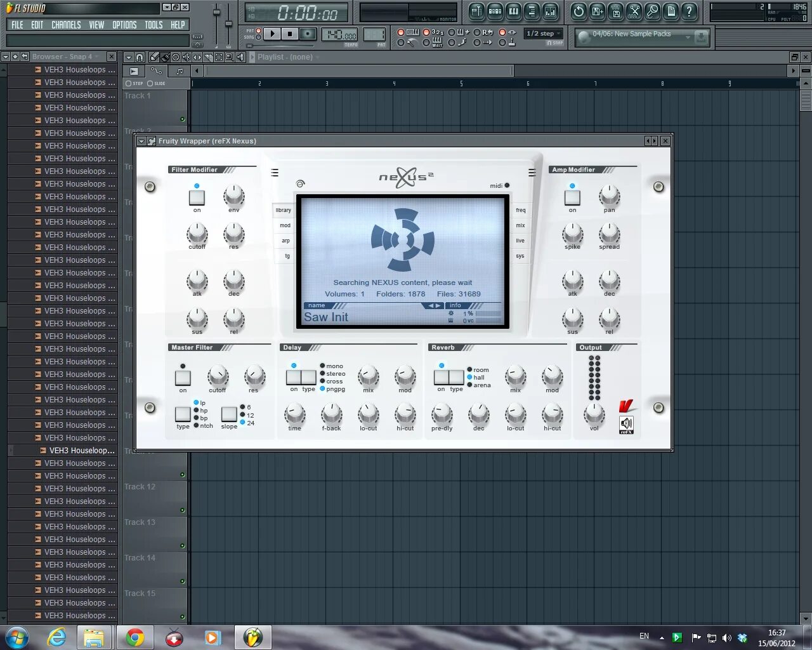Open the CHANNELS menu
812x650 pixels.
66,25
